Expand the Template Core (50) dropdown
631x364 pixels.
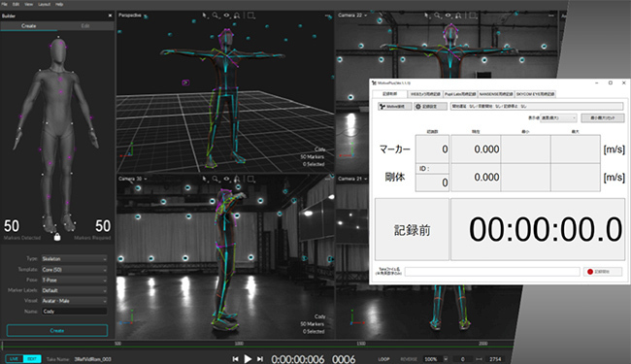coord(75,270)
